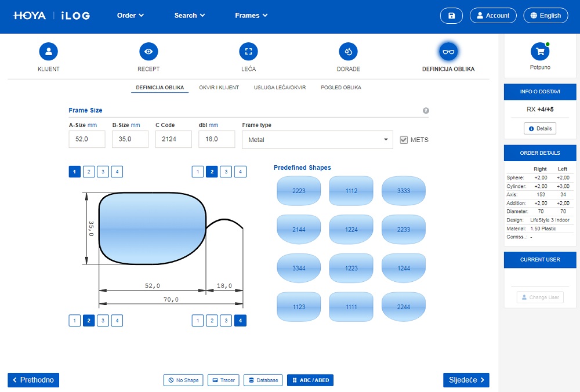This screenshot has width=580, height=392.
Task: Open the Order menu dropdown
Action: [x=130, y=16]
